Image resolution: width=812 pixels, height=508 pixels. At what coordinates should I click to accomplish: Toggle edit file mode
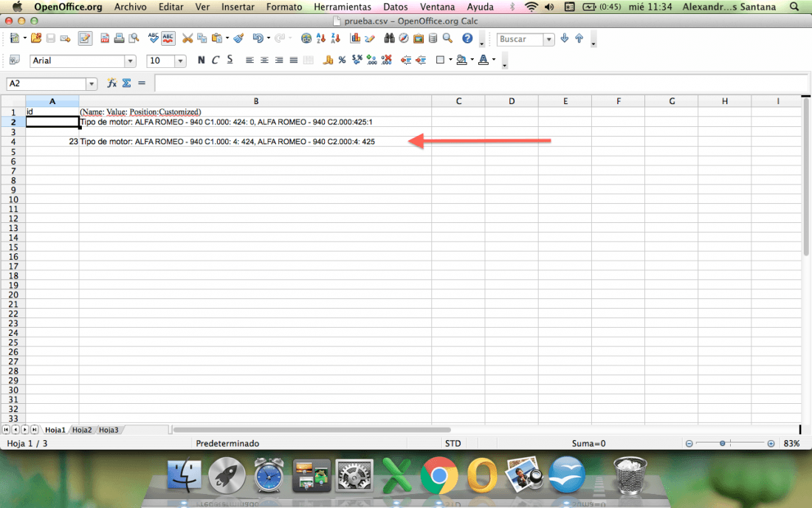(85, 38)
